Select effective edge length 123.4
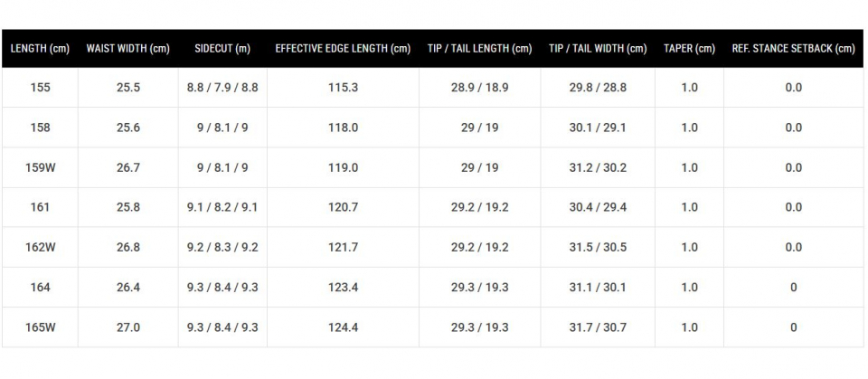 pyautogui.click(x=343, y=287)
